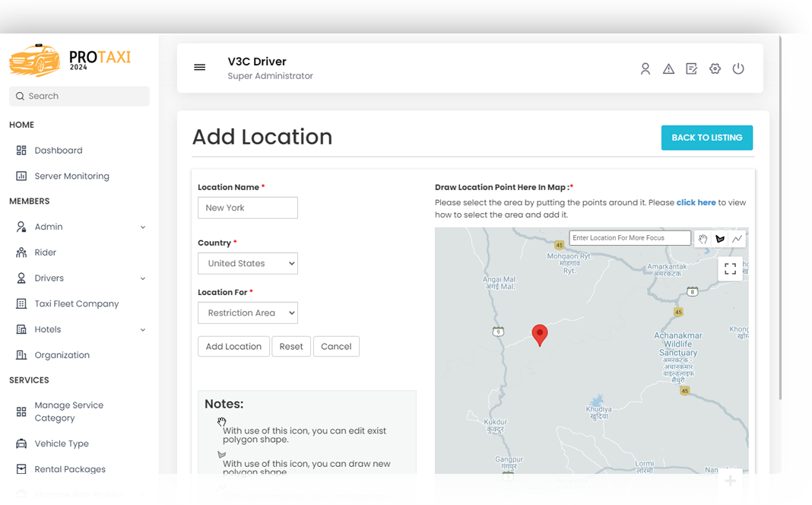Click the page vertical scrollbar

pos(780,218)
